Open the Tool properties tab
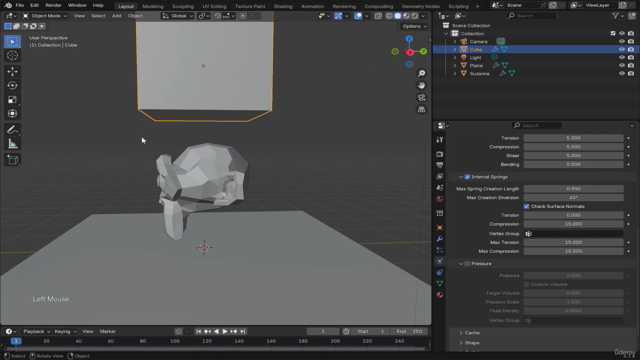Viewport: 640px width, 360px height. tap(440, 140)
